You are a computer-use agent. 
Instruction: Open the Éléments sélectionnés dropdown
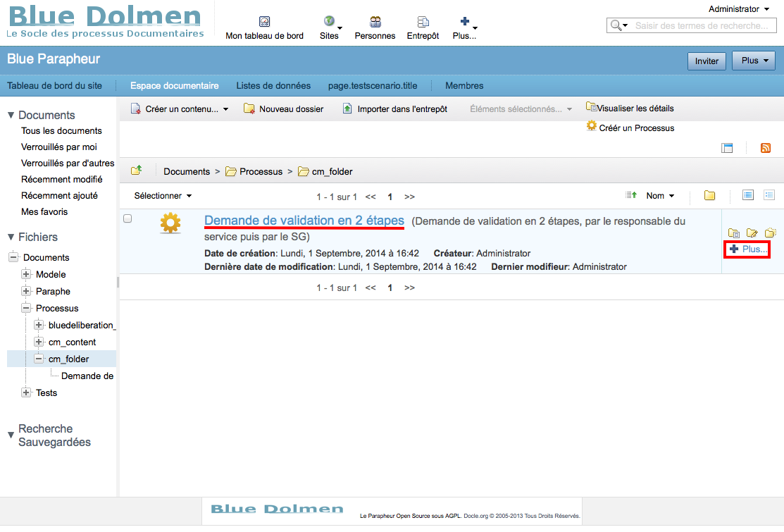point(521,109)
